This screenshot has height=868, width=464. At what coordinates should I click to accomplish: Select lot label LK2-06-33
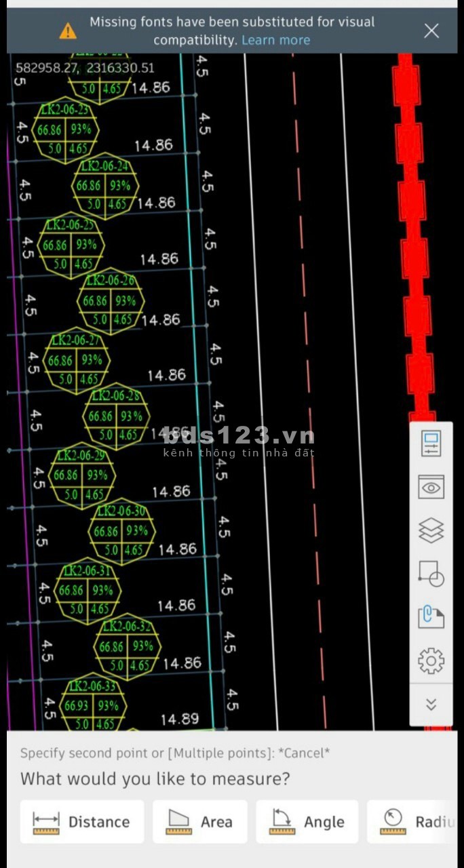(92, 687)
